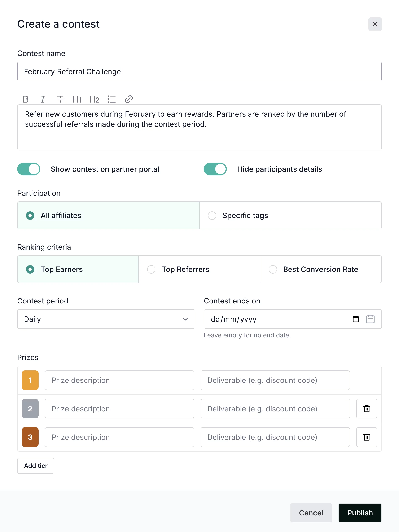Viewport: 399px width, 532px height.
Task: Select Best Conversion Rate ranking
Action: [273, 269]
